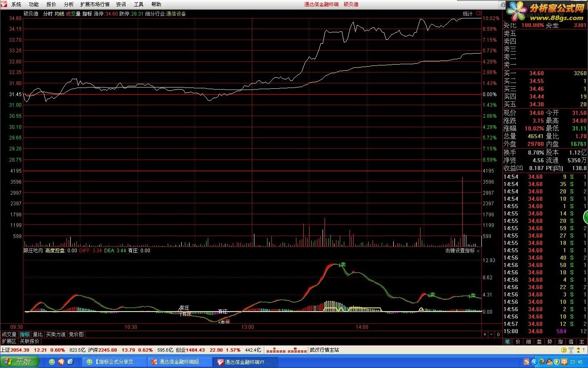Click green browser quick launch icon
The image size is (588, 368).
52,362
